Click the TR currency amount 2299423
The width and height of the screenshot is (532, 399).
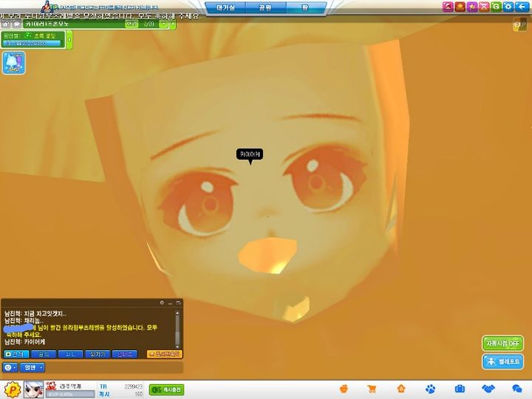tap(133, 386)
